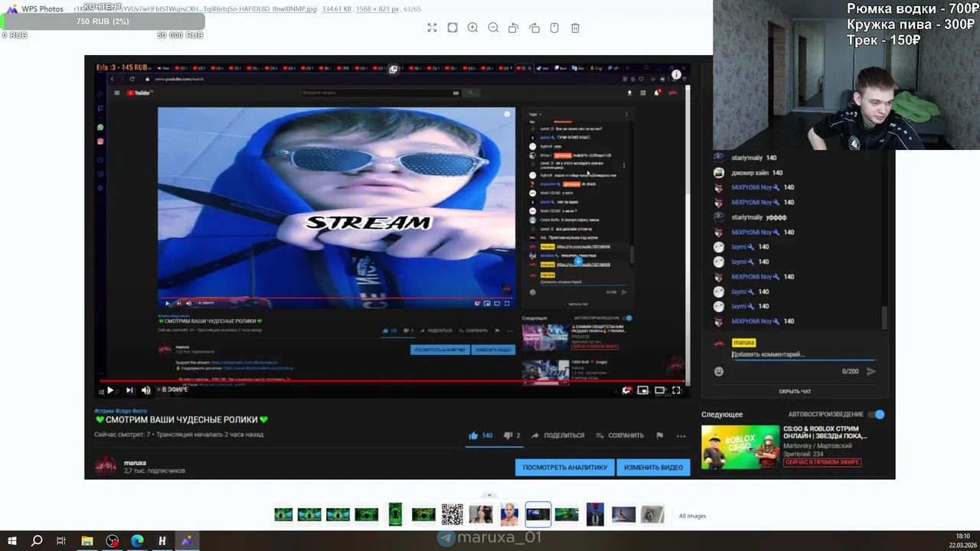
Task: Skip to next video in player
Action: [x=129, y=390]
